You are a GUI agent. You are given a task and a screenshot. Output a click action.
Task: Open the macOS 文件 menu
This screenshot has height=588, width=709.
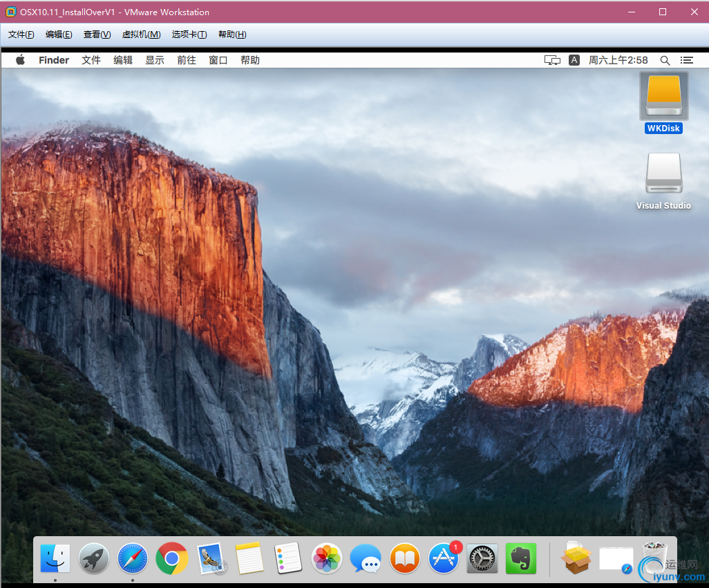pos(91,60)
